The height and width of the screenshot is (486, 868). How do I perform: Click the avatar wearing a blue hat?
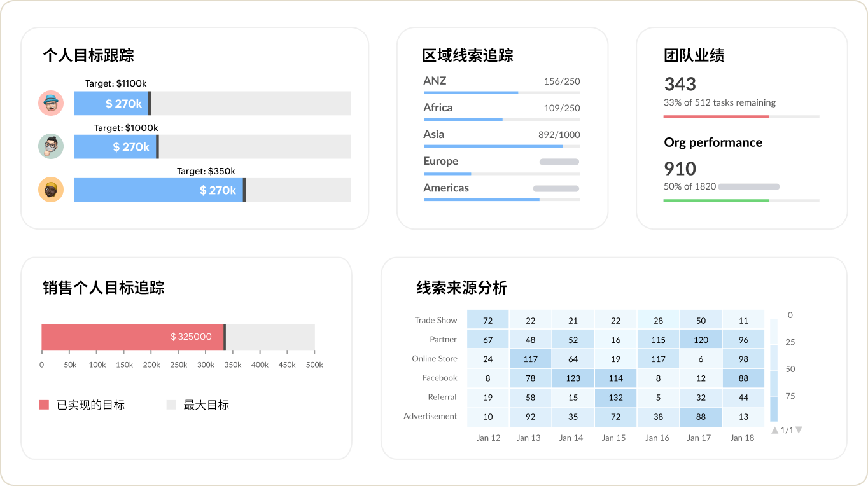tap(50, 103)
